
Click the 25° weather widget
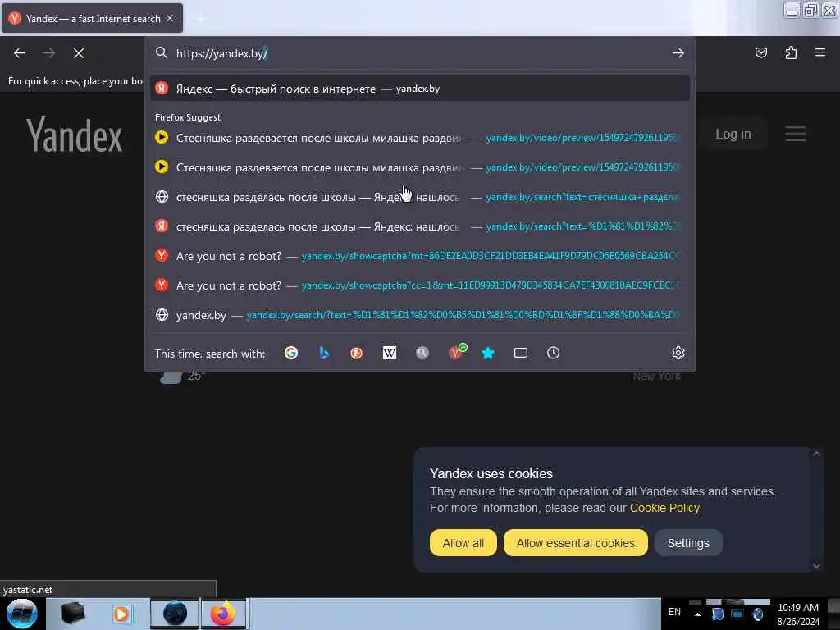click(181, 376)
